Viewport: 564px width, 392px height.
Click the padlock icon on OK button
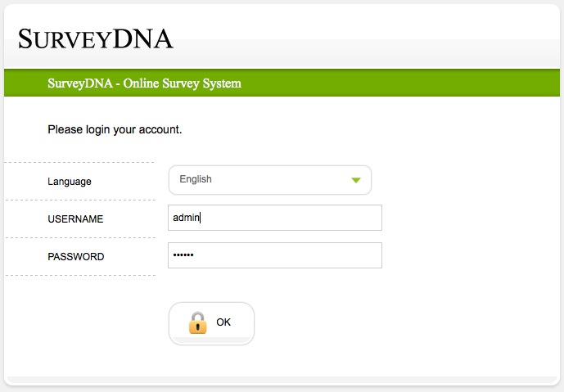[x=197, y=322]
